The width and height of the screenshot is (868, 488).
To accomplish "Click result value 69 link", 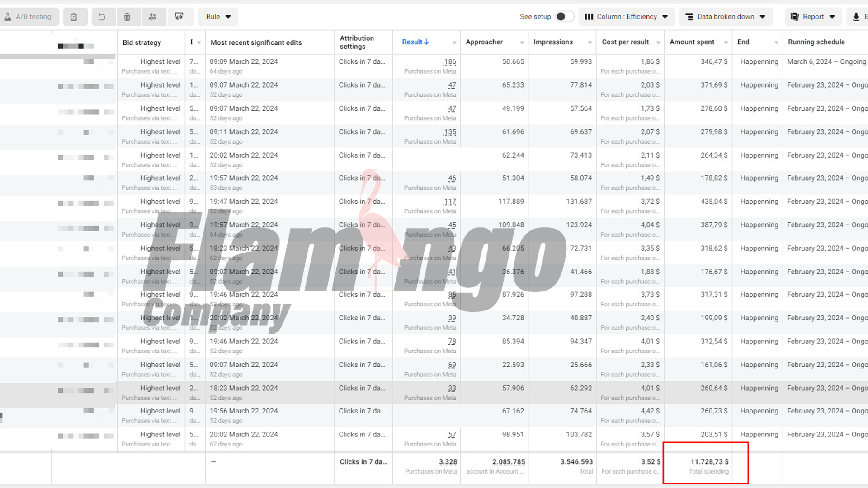I will (x=452, y=365).
